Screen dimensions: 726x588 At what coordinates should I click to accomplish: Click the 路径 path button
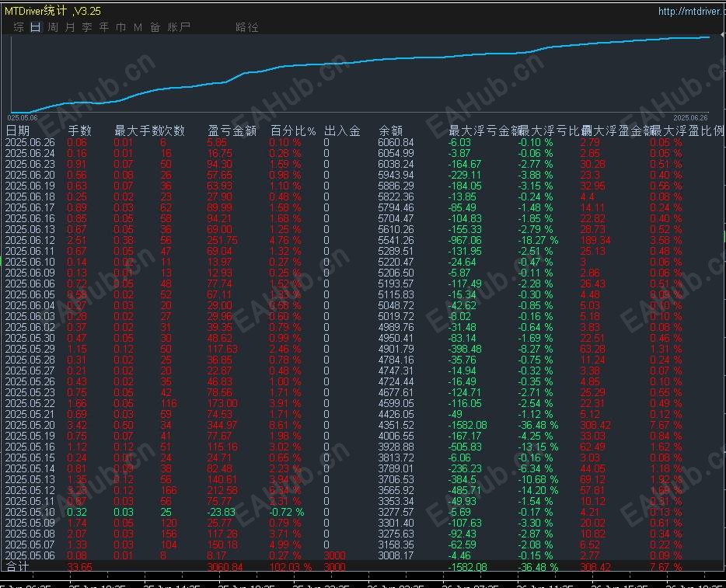coord(246,27)
